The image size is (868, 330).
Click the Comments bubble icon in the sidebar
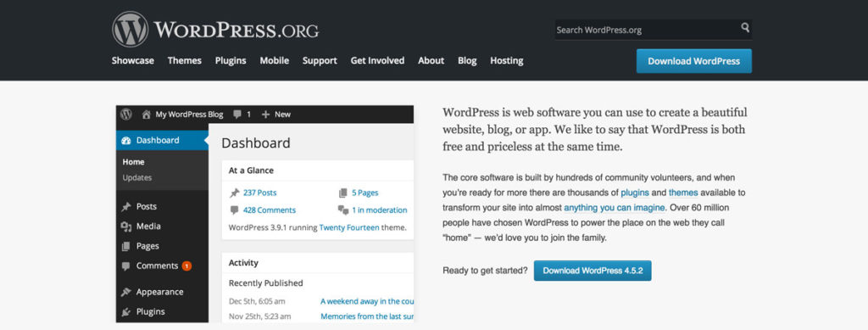[126, 266]
